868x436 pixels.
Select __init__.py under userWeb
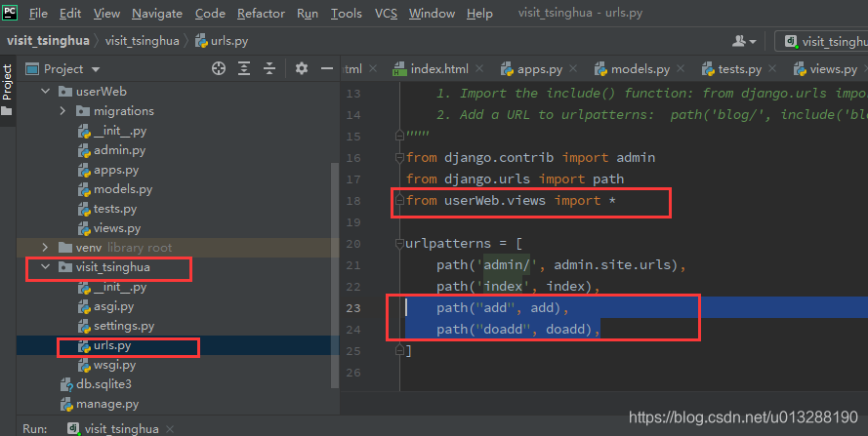point(112,131)
